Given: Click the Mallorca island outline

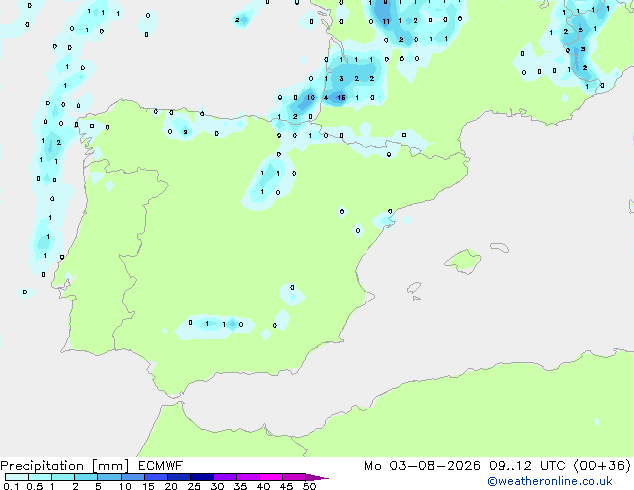Looking at the screenshot, I should coord(463,261).
